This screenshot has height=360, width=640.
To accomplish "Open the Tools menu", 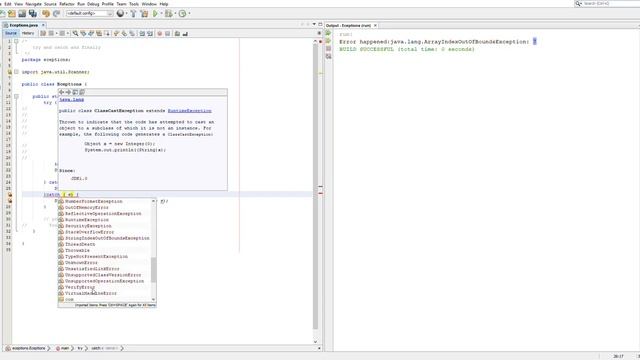I will pos(134,4).
